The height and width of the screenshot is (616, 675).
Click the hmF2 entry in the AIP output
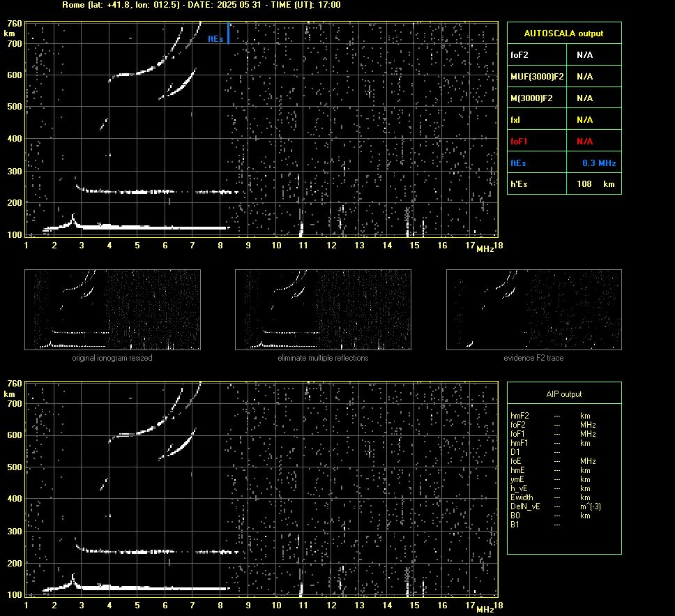click(519, 416)
